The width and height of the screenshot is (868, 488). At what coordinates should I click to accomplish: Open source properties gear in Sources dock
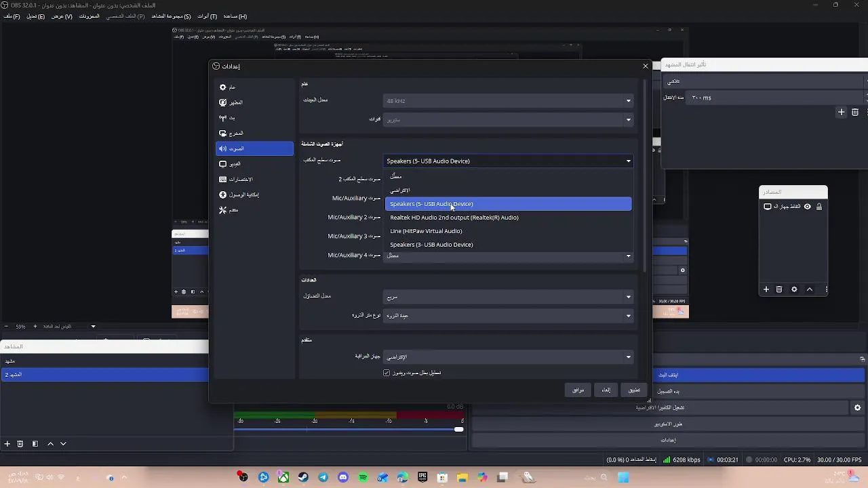[x=794, y=289]
